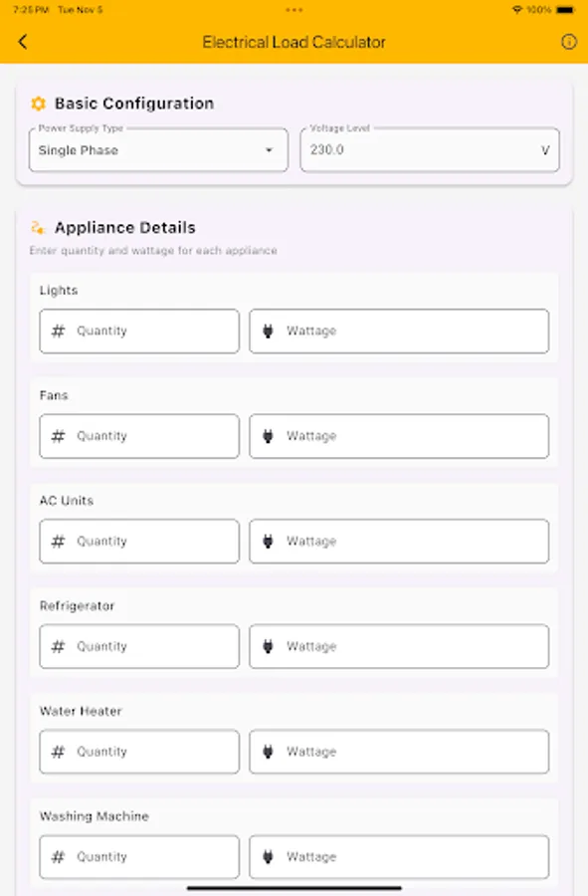Select the plug icon beside Water Heater wattage

(267, 752)
